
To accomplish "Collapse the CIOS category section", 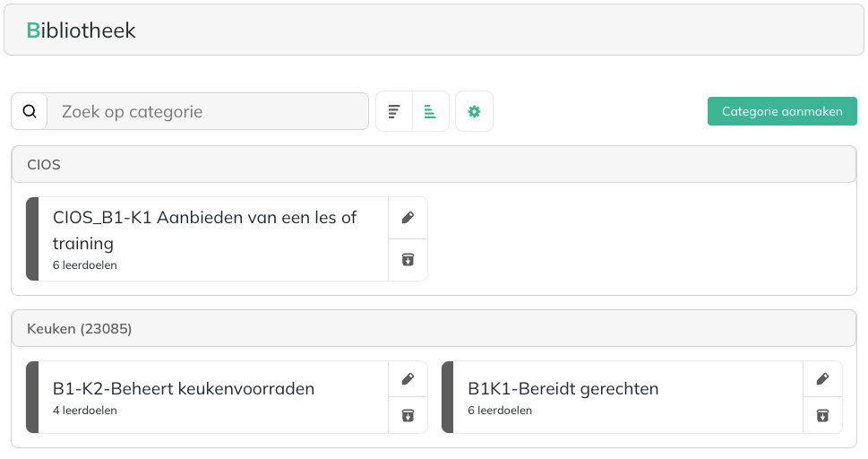I will tap(434, 165).
